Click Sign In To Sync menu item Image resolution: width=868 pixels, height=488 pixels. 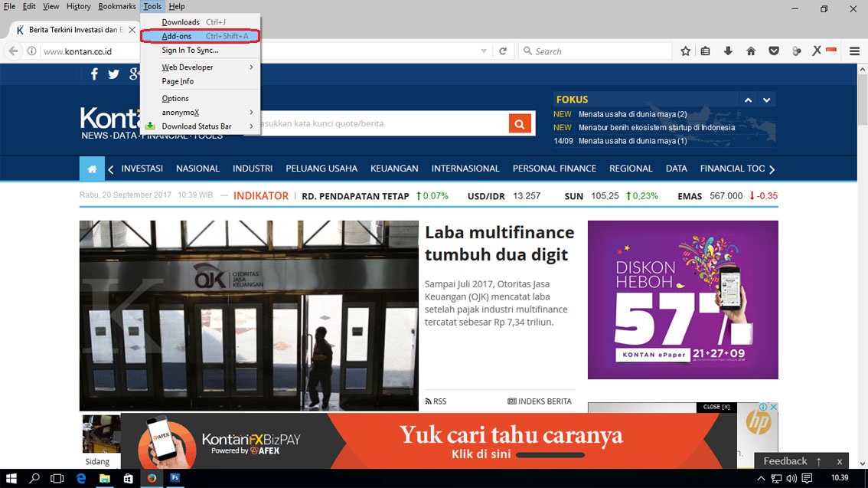point(200,50)
